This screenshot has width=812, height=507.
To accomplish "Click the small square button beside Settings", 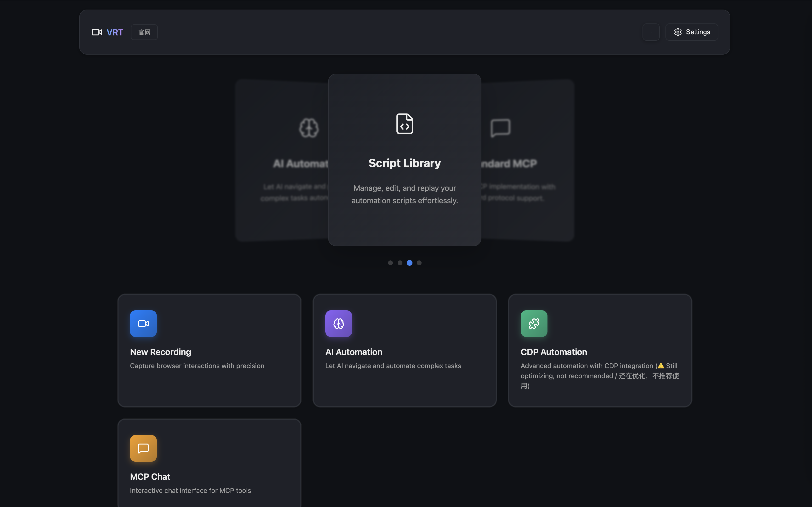I will (651, 32).
